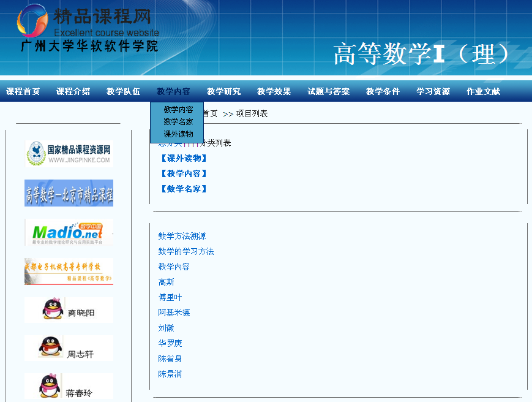The height and width of the screenshot is (402, 532).
Task: Open the 学习资源 nav item
Action: [433, 92]
